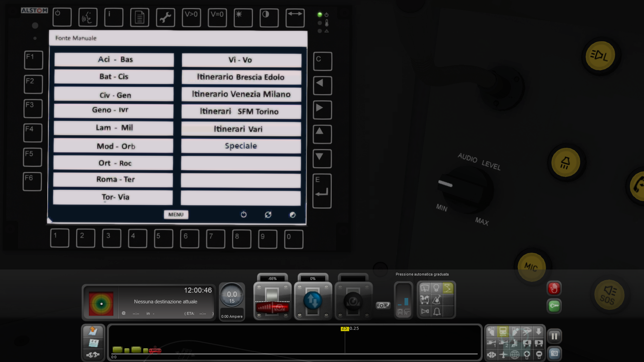Select the free roam airplane camera
This screenshot has width=644, height=362.
(x=503, y=354)
